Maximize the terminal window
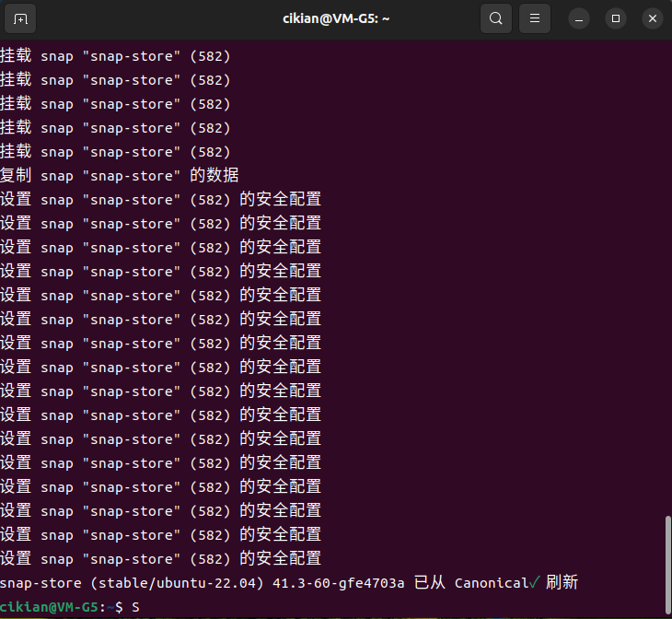 (616, 18)
